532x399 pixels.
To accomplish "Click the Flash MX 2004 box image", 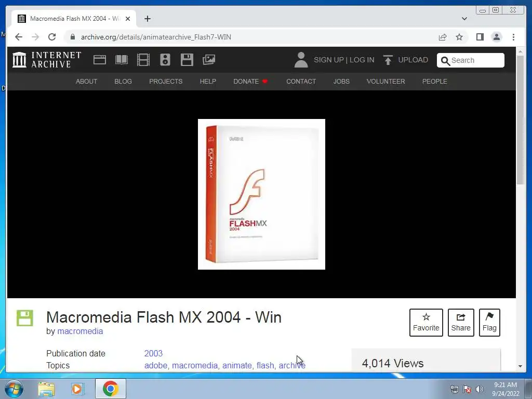I will click(262, 194).
